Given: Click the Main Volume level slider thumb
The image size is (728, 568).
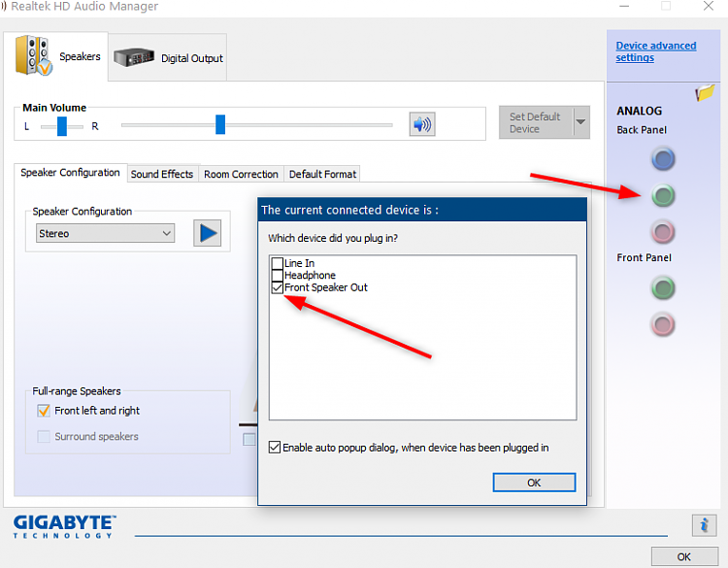Looking at the screenshot, I should tap(220, 124).
